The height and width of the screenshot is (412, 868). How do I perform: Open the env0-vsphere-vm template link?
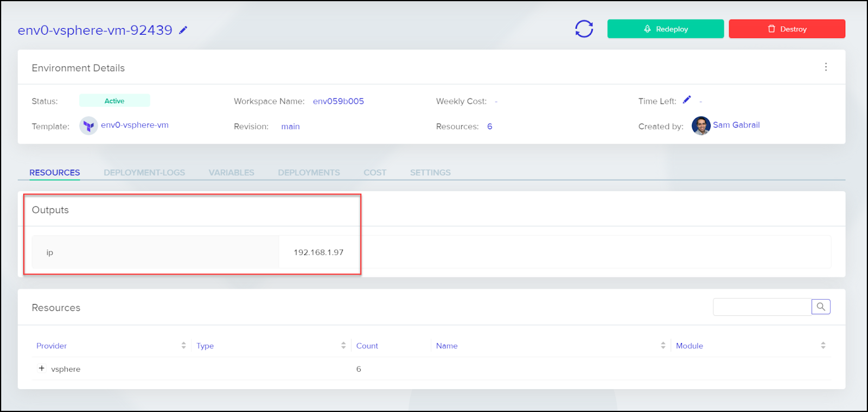point(135,125)
